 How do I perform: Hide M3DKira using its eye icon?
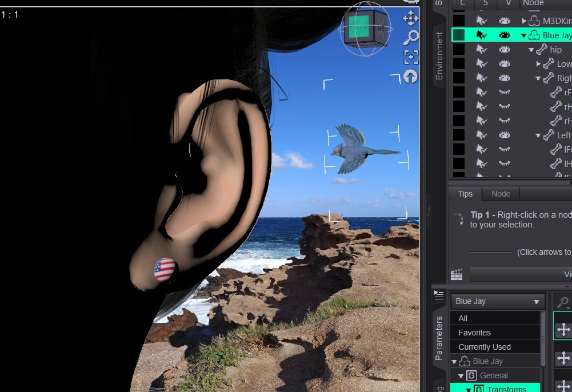[x=505, y=21]
